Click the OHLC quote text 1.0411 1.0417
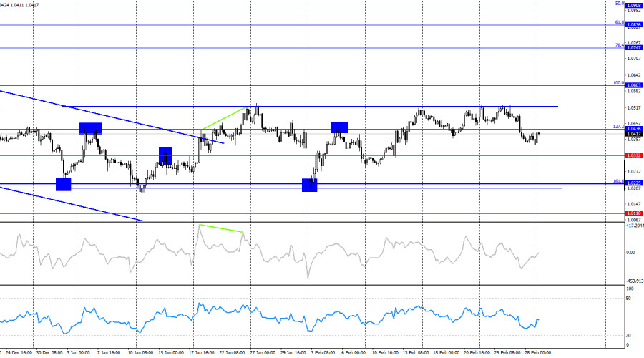The width and height of the screenshot is (644, 358). (x=26, y=5)
